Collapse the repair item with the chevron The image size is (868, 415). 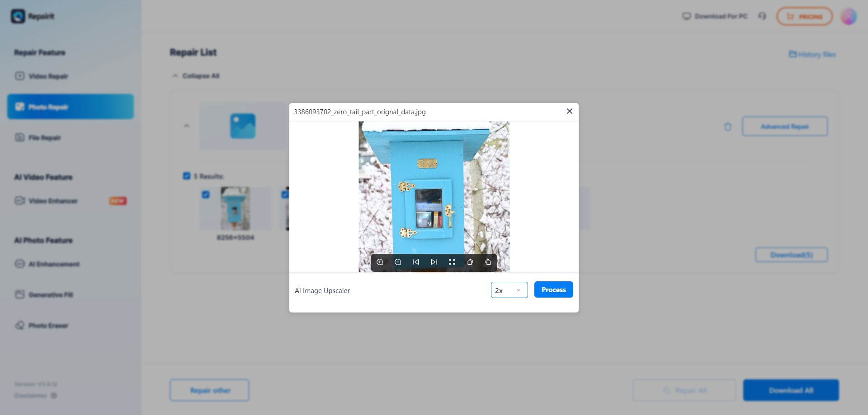[186, 126]
